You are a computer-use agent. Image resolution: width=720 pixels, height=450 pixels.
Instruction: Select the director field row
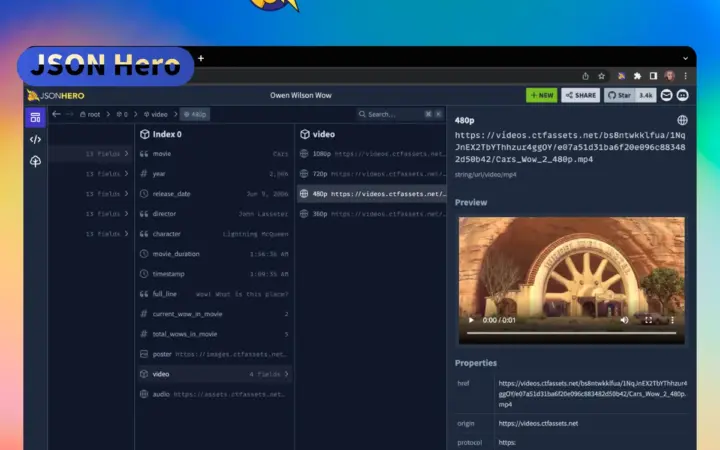tap(214, 214)
